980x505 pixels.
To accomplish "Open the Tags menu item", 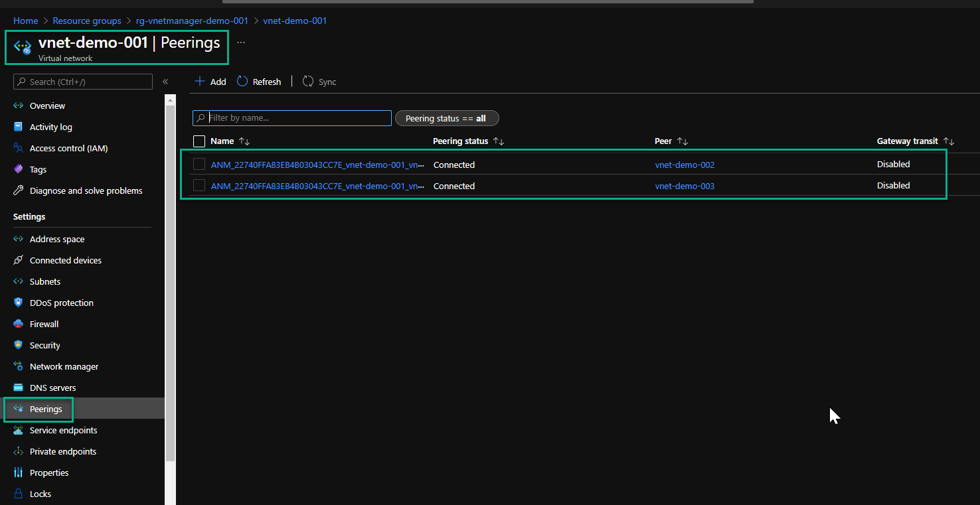I will click(x=38, y=169).
